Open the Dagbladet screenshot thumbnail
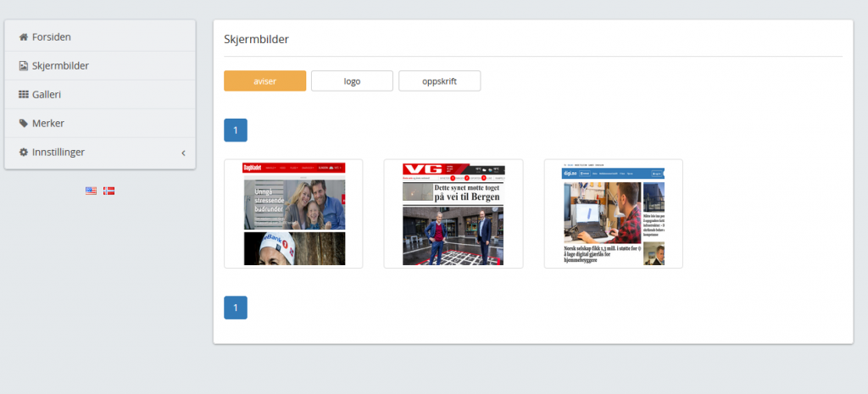The image size is (868, 394). 293,214
